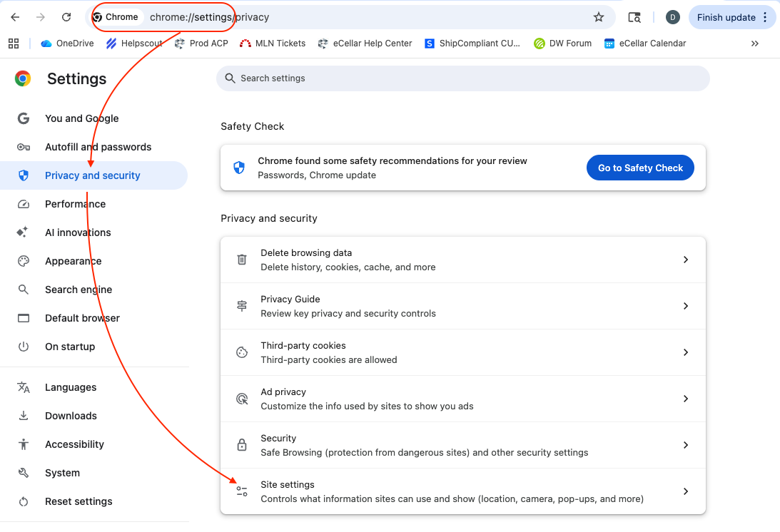The width and height of the screenshot is (780, 532).
Task: Open the eCellar Calendar bookmark
Action: click(645, 44)
